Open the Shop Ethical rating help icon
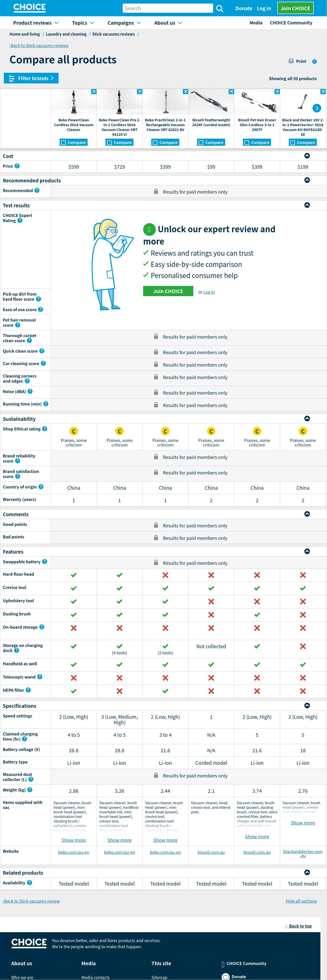 point(45,429)
